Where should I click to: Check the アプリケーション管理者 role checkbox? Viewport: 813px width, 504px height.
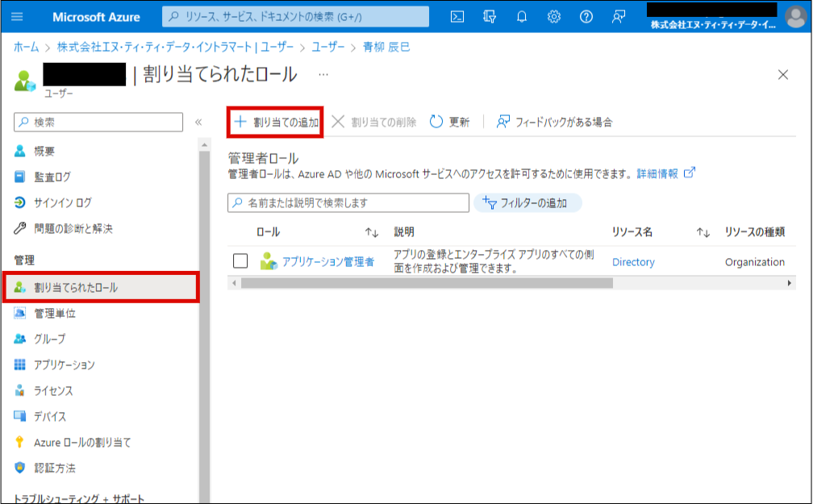click(x=240, y=261)
